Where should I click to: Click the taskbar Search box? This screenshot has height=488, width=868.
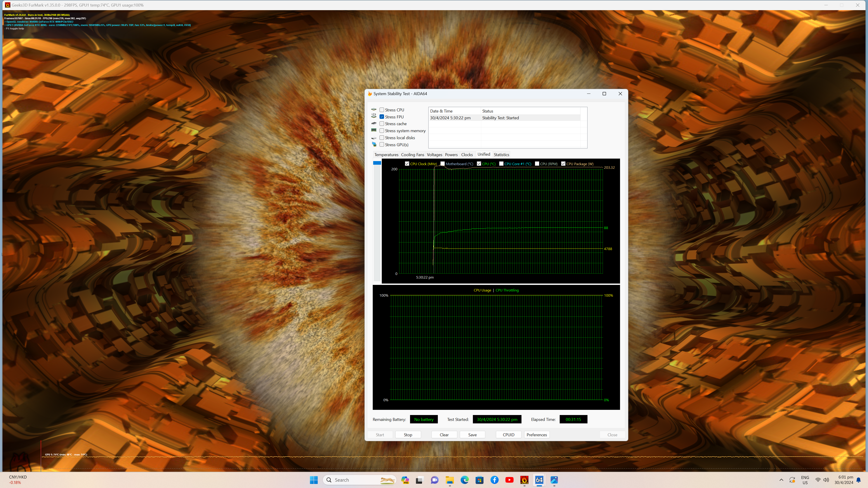(x=360, y=480)
